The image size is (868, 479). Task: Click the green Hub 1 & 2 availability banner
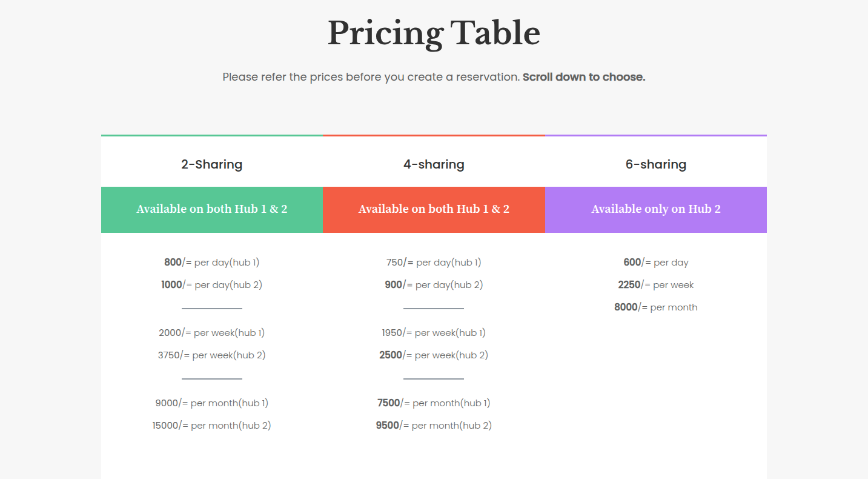click(211, 209)
